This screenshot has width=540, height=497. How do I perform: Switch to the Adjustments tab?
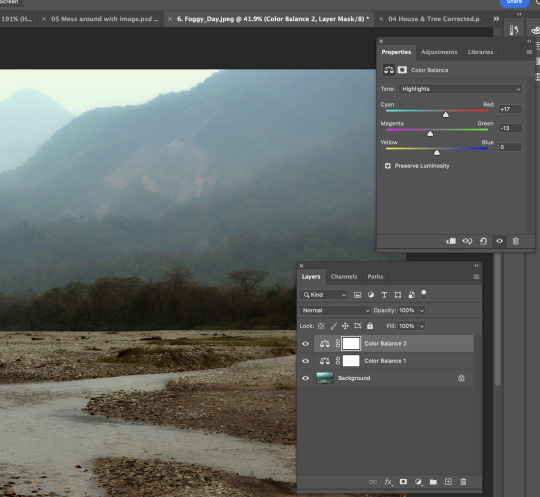(x=439, y=52)
